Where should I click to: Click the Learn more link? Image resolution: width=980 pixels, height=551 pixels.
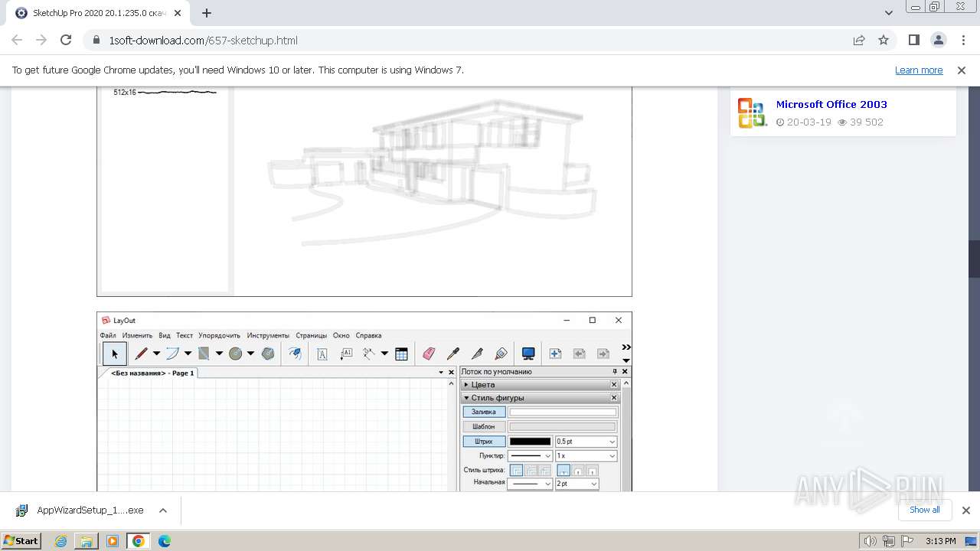919,70
